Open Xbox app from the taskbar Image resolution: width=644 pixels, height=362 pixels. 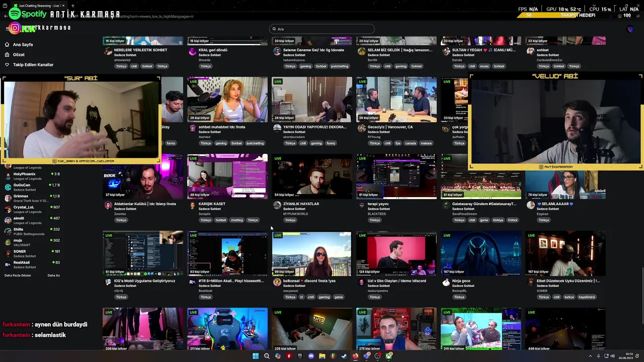388,356
